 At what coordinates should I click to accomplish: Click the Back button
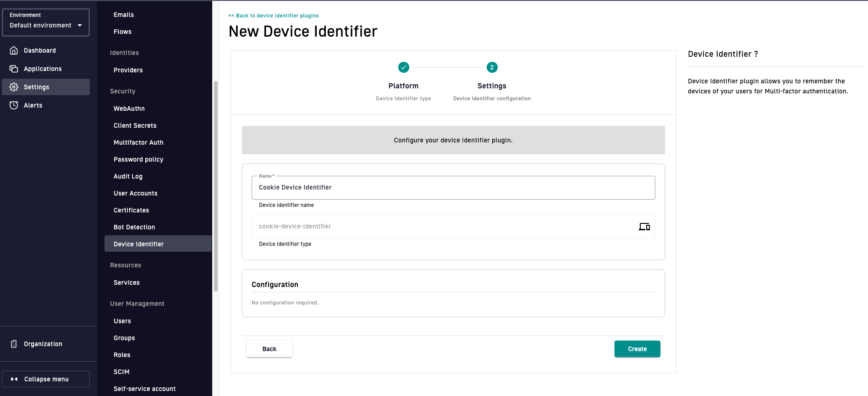pyautogui.click(x=269, y=349)
